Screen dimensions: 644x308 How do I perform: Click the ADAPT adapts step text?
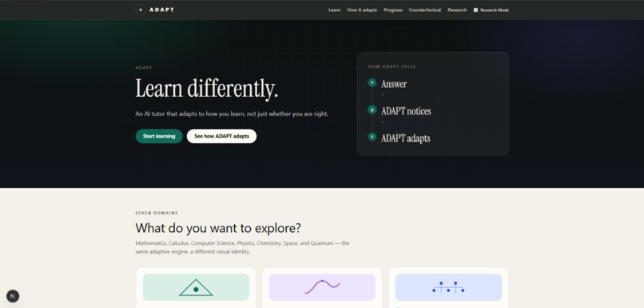click(405, 138)
